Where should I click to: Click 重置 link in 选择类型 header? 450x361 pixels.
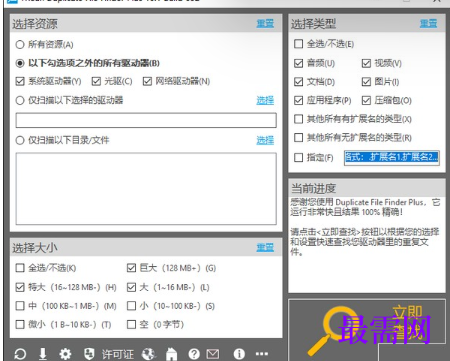(428, 24)
